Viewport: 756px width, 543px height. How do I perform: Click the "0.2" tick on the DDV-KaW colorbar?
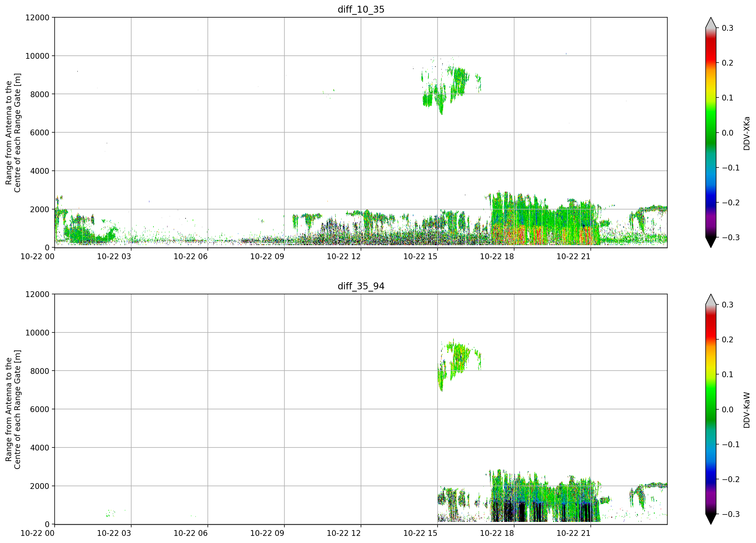coord(728,340)
